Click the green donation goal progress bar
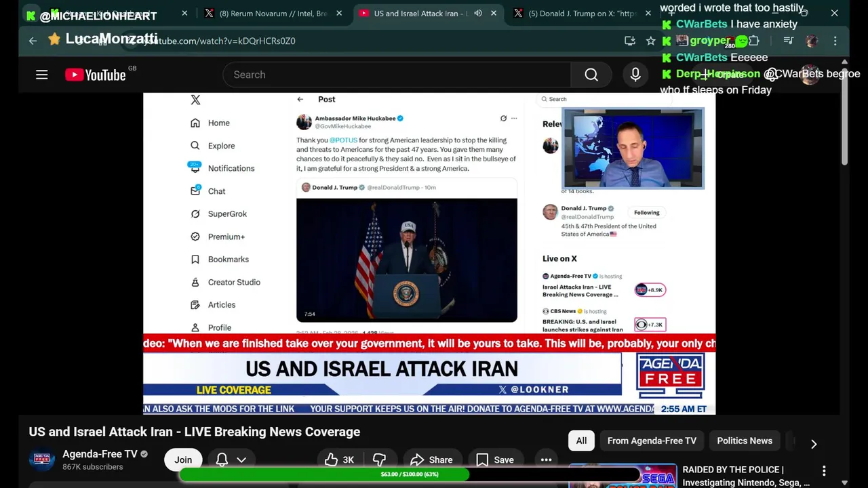868x488 pixels. tap(410, 474)
